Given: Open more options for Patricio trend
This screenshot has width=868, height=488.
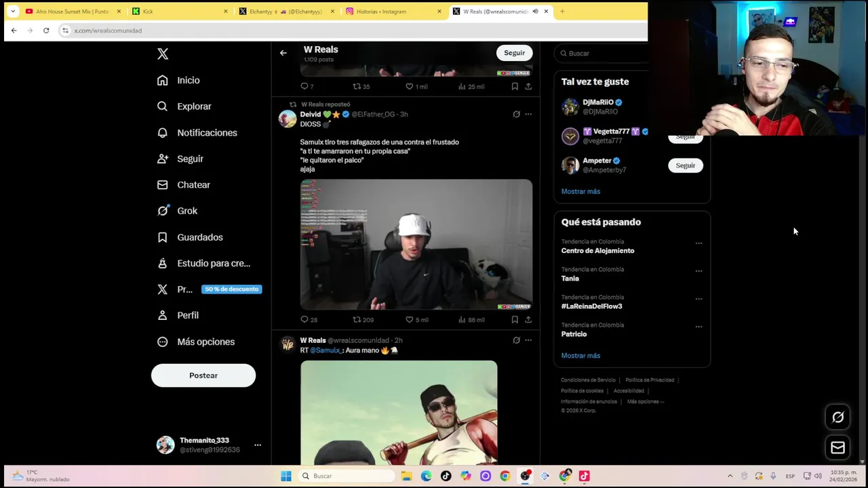Looking at the screenshot, I should pos(698,327).
